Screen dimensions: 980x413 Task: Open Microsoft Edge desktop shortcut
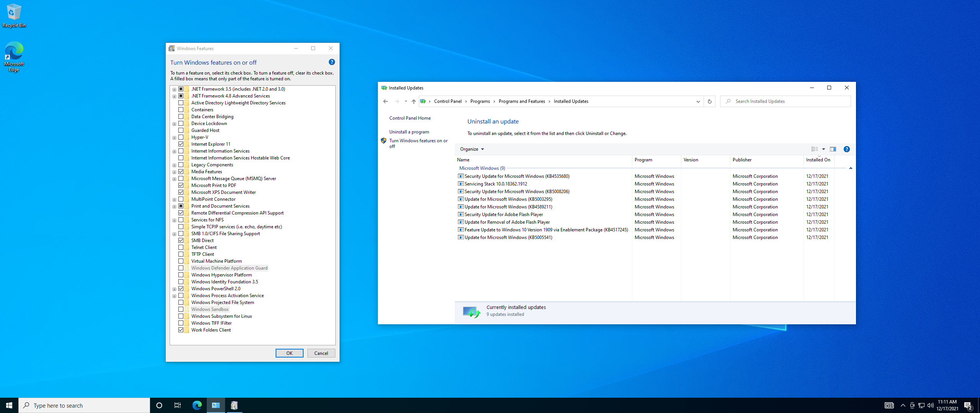14,57
